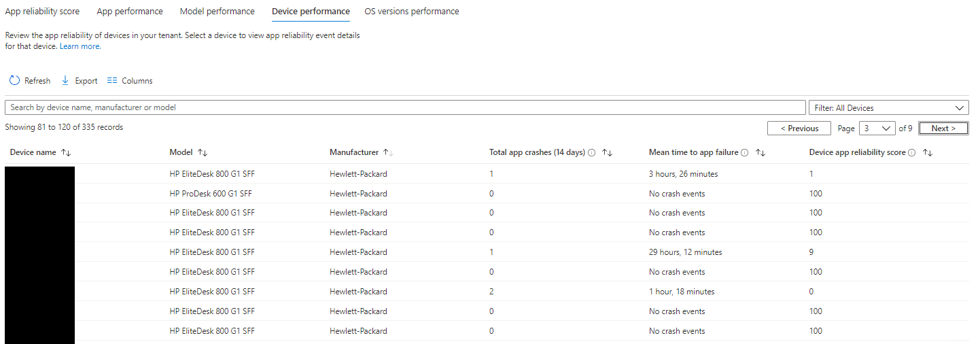Sort by Mean time to app failure arrows

760,153
